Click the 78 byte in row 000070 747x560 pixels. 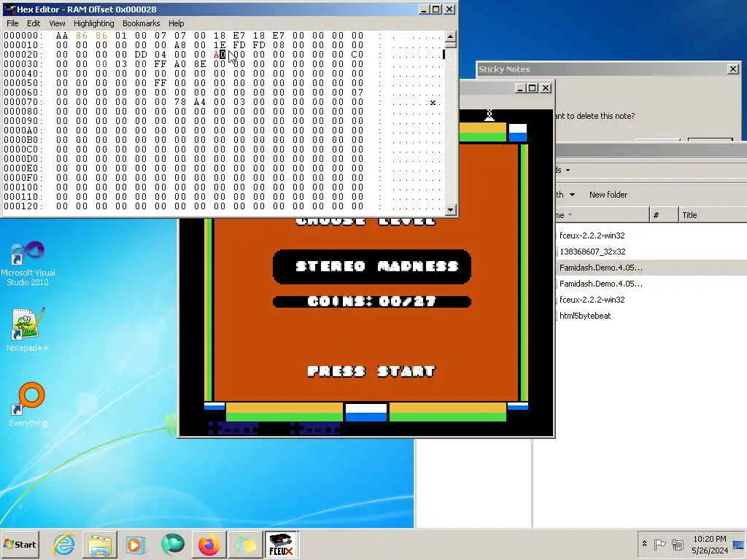180,102
